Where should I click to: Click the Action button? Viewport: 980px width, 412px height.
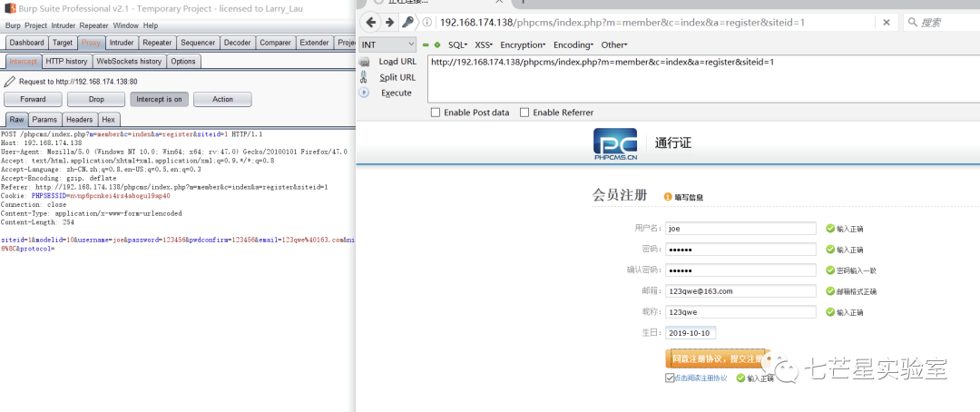click(222, 100)
